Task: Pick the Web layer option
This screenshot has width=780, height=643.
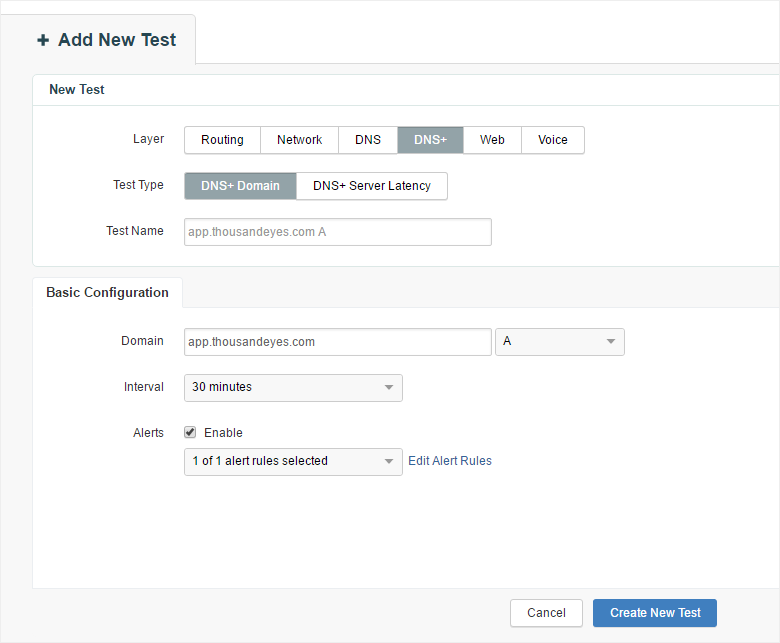Action: (x=492, y=140)
